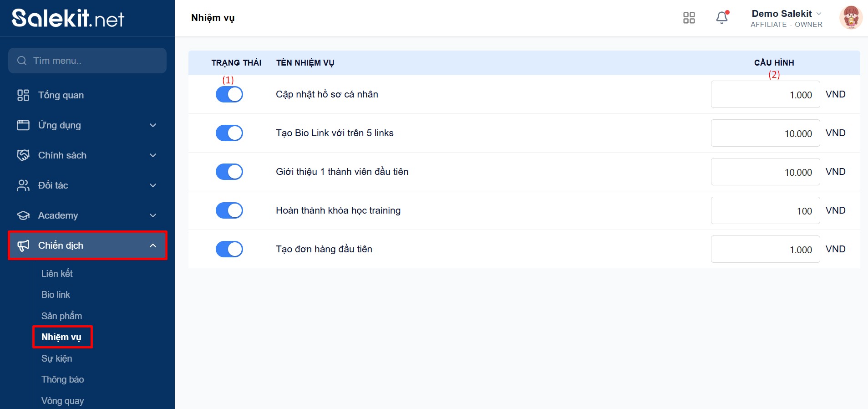The image size is (868, 409).
Task: Click the notification bell icon
Action: click(x=722, y=18)
